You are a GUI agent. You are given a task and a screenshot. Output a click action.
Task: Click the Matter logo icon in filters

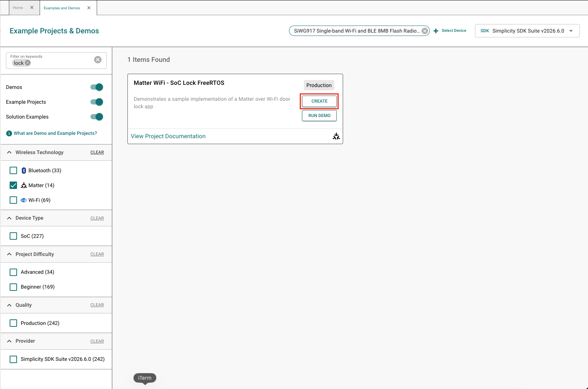24,185
